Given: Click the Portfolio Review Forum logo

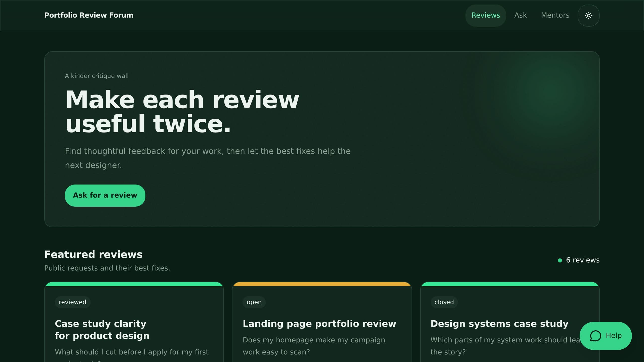Looking at the screenshot, I should coord(89,15).
